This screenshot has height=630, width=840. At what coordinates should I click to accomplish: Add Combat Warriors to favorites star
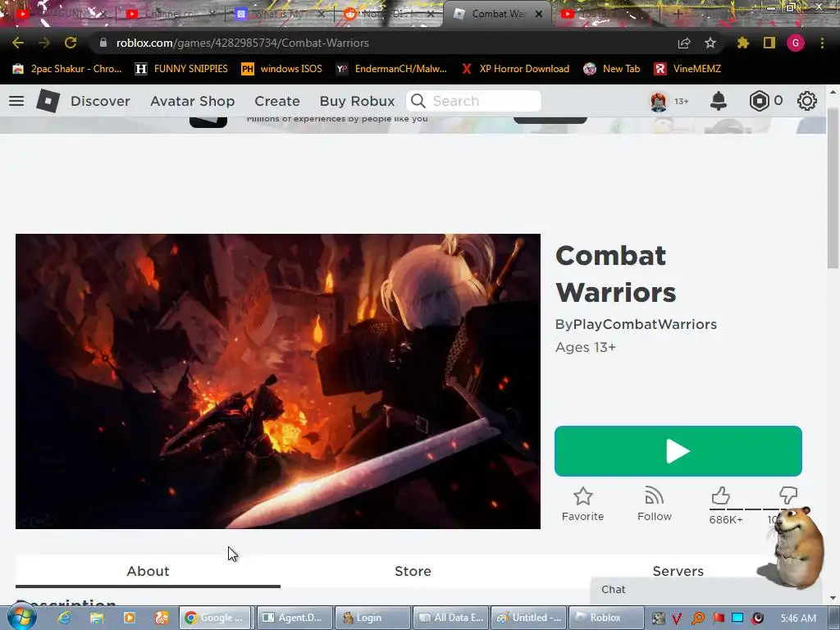583,496
